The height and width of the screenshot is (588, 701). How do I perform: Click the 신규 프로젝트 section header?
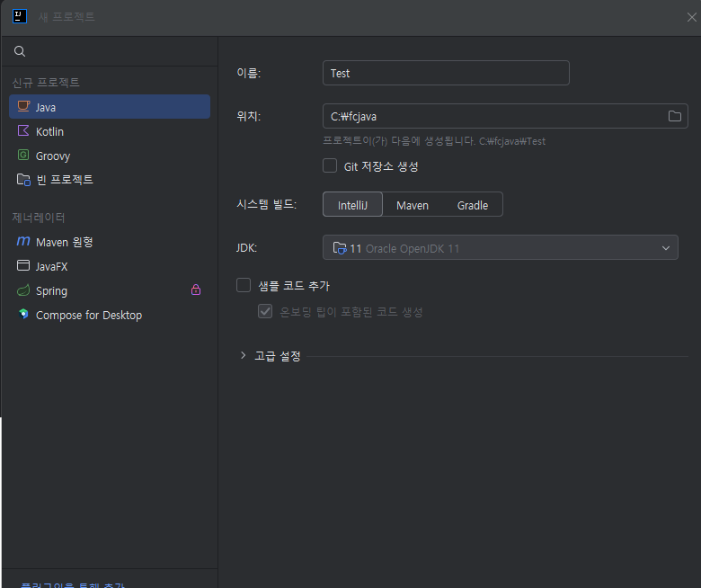point(46,83)
